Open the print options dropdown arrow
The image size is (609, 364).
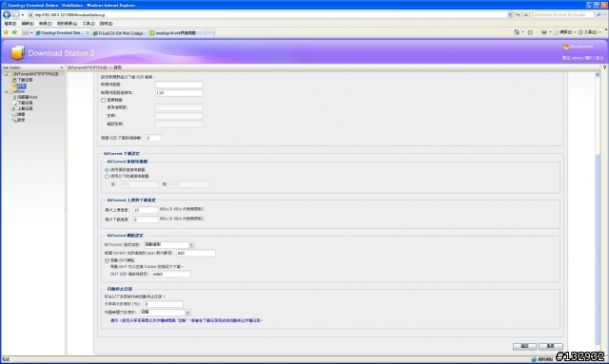tap(550, 32)
